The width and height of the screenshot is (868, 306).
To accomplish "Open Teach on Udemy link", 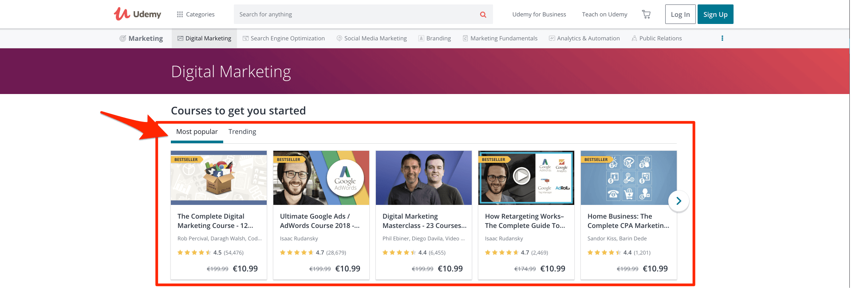I will click(x=604, y=14).
